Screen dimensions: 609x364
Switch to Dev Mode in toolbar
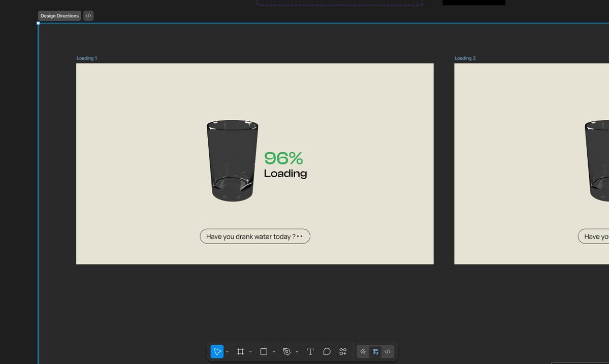[x=388, y=352]
